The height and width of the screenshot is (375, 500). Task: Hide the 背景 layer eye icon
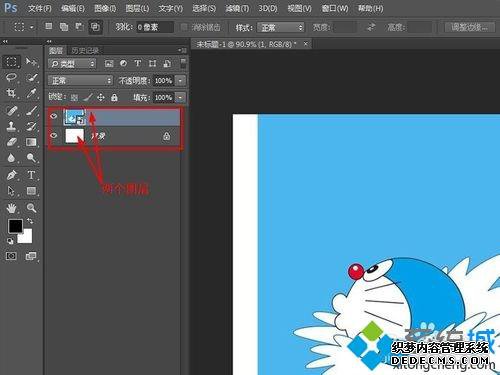pos(54,136)
